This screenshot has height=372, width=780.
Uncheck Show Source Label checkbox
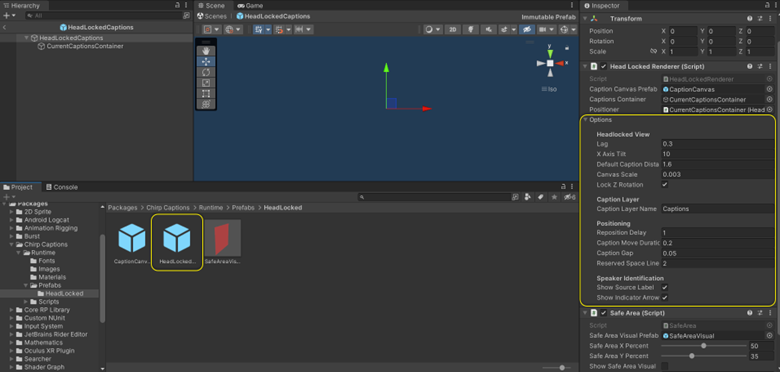click(x=665, y=287)
